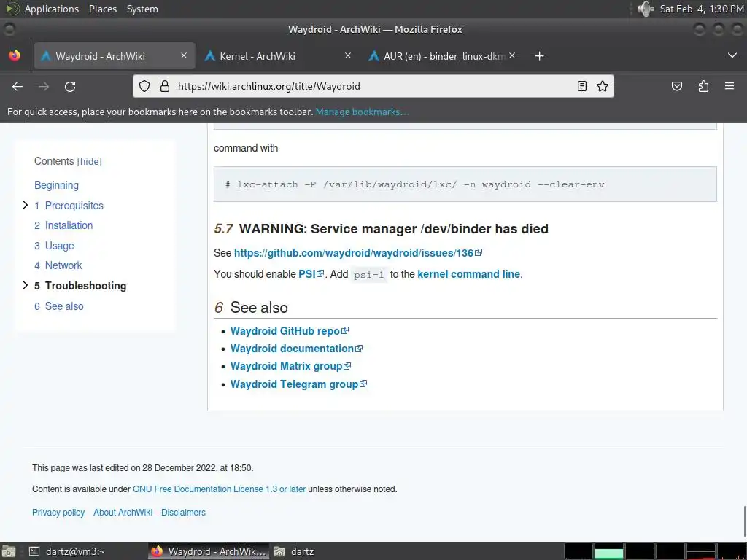Bookmark this page with the star

[x=602, y=86]
